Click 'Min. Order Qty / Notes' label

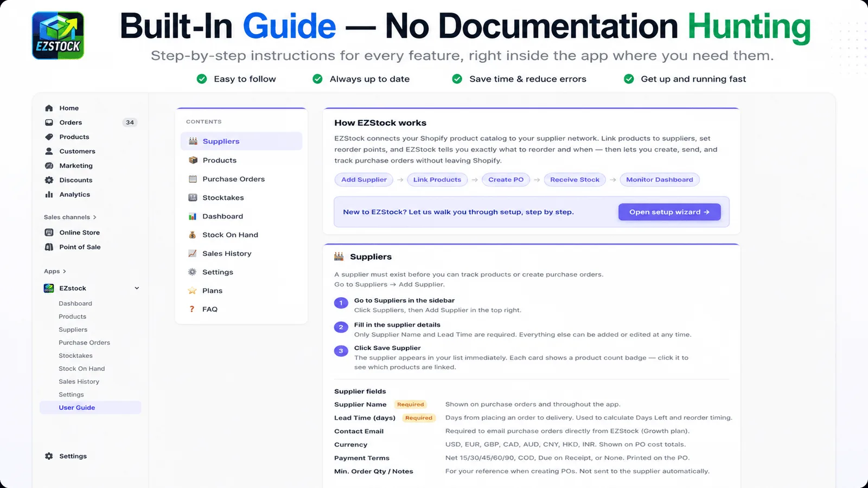[x=374, y=471]
